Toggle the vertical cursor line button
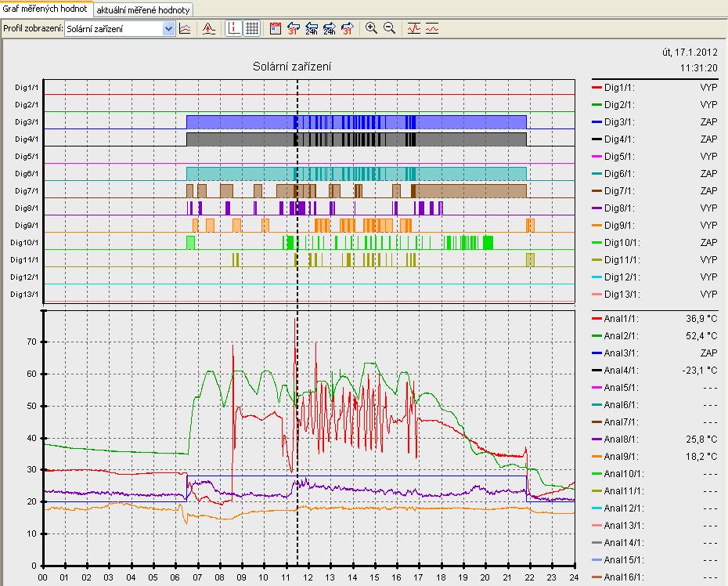The image size is (728, 586). (x=233, y=29)
